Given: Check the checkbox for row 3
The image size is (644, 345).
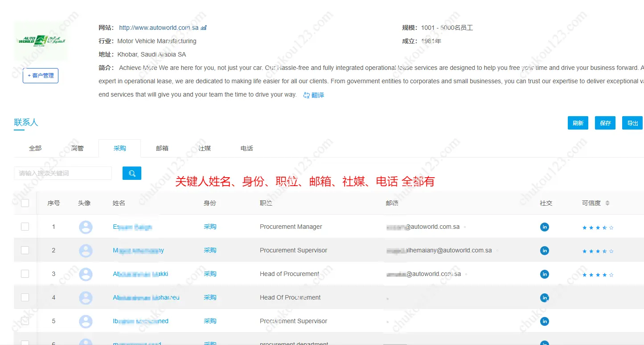Looking at the screenshot, I should [25, 274].
